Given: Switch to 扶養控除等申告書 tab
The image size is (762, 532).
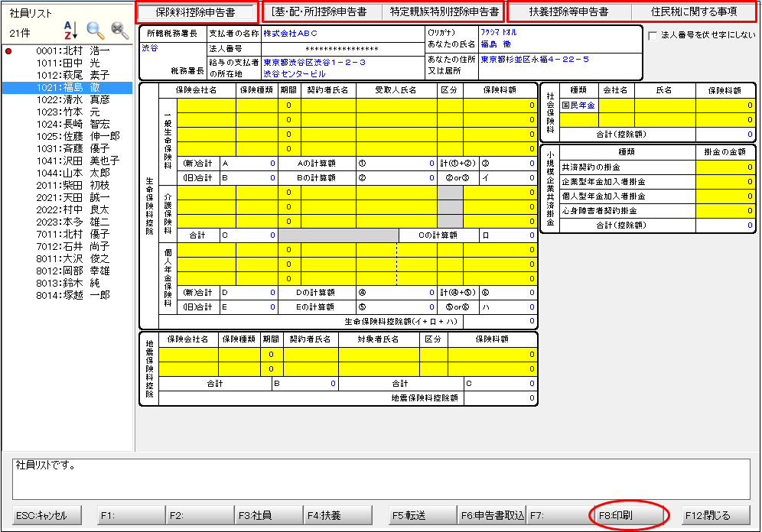Looking at the screenshot, I should 569,12.
